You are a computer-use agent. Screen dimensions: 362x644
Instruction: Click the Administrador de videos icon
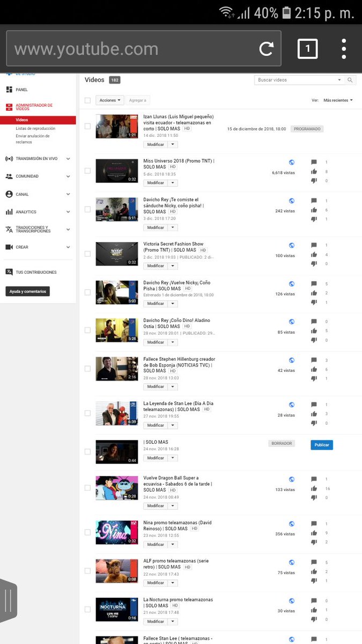point(9,107)
